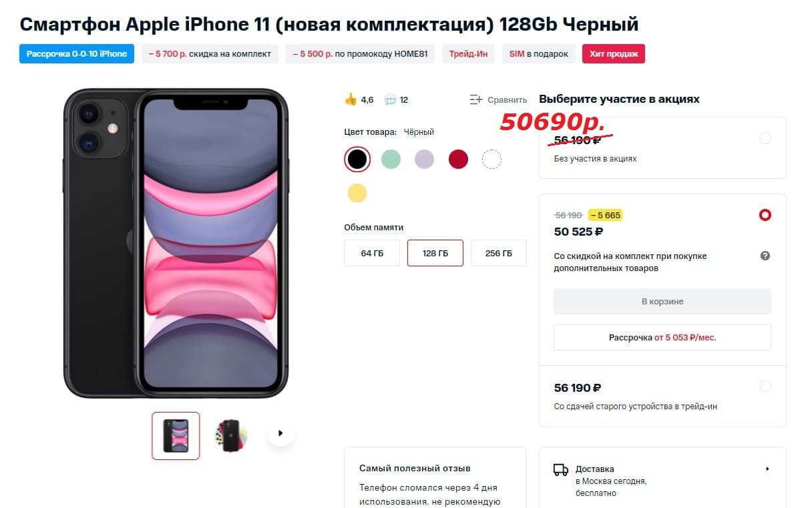Viewport: 812px width, 508px height.
Task: Choose 64 ГБ memory size
Action: click(x=372, y=253)
